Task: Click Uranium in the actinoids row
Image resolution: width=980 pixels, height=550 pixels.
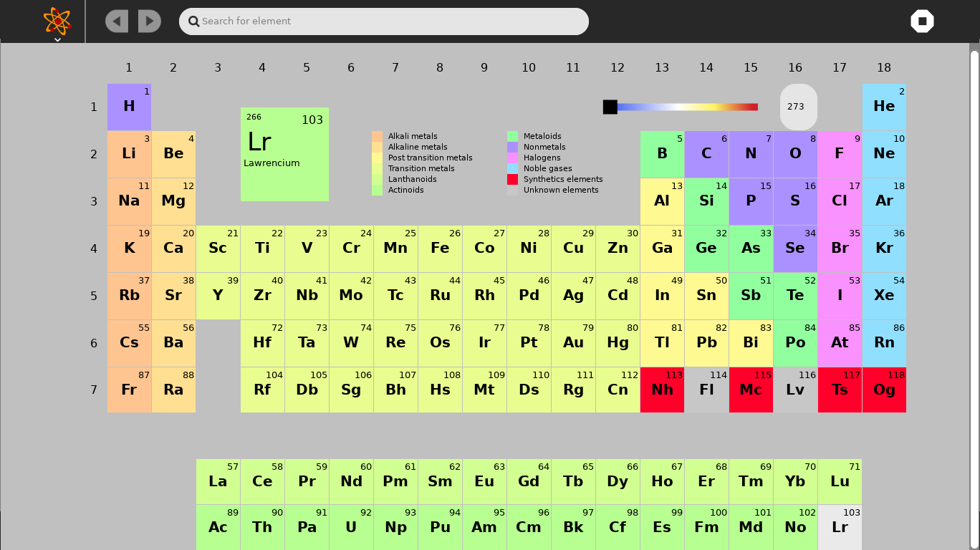Action: coord(351,528)
